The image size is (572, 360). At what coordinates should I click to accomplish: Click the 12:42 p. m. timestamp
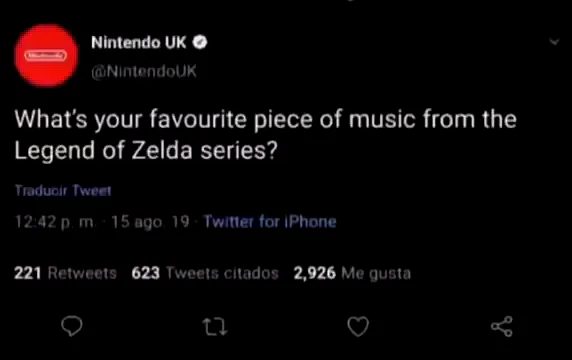coord(56,221)
